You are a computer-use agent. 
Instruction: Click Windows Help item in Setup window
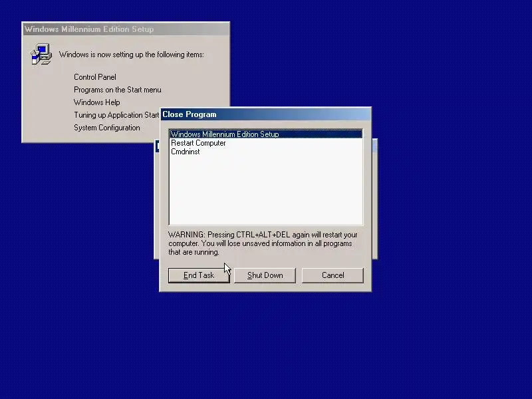(x=96, y=102)
